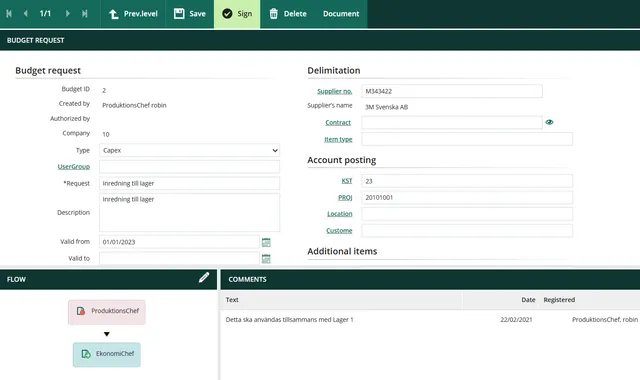
Task: Open calendar picker for Valid from
Action: click(266, 242)
